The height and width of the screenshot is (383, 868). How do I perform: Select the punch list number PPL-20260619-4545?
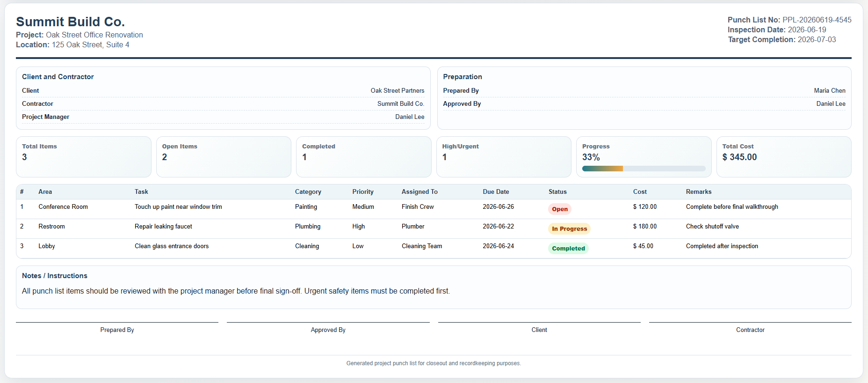[817, 20]
